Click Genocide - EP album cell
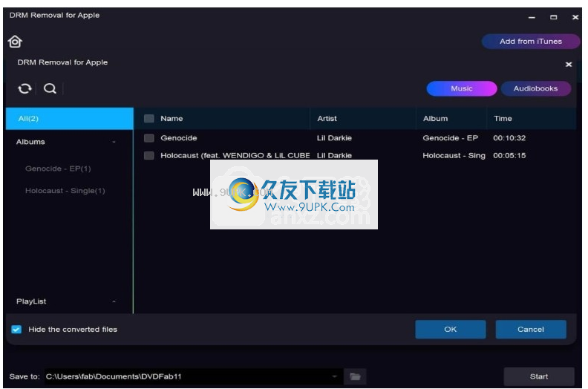The image size is (588, 389). [451, 138]
